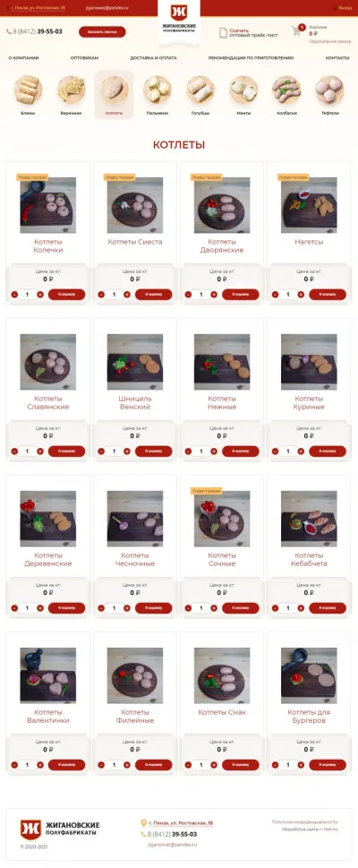Click the Жигановские полуфабрикаты logo in header
This screenshot has width=358, height=868.
point(179,20)
